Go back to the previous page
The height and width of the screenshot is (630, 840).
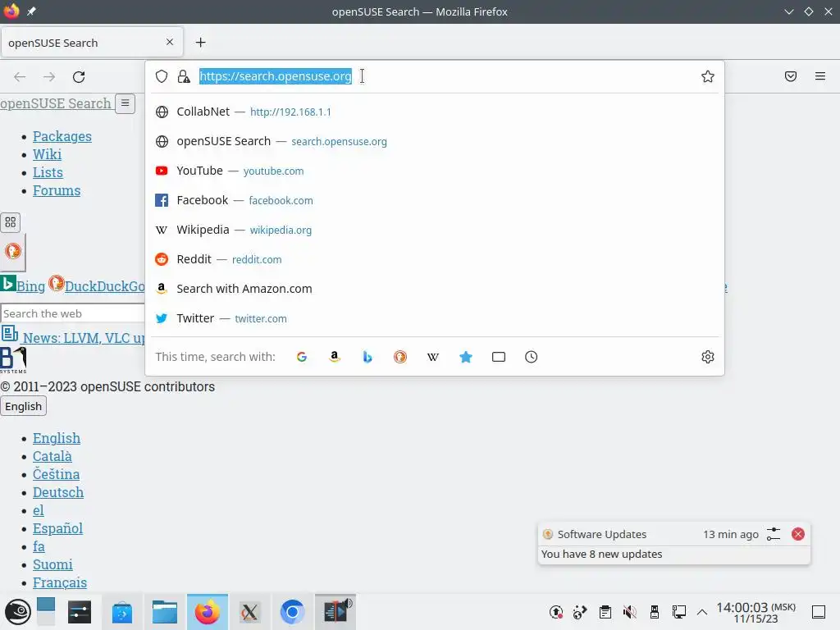(20, 76)
